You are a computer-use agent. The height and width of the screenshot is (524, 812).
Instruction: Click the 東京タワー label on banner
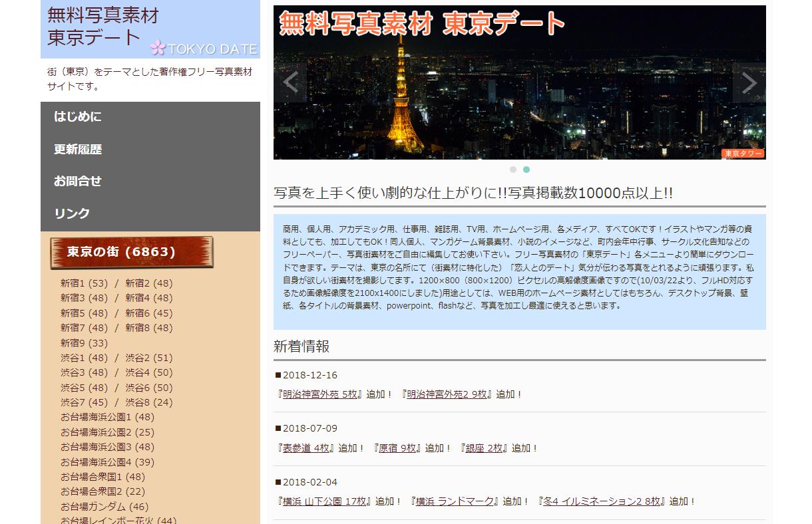743,154
